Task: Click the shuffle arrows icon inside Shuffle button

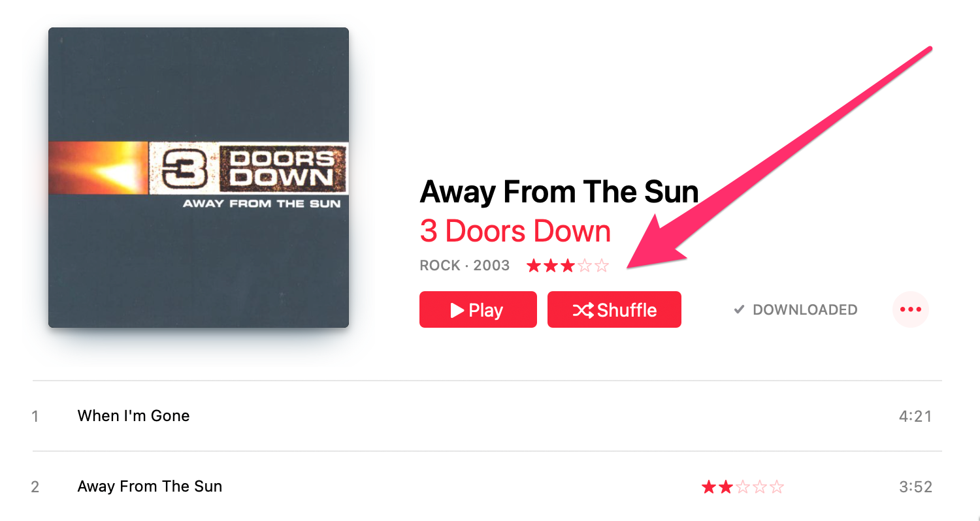Action: pyautogui.click(x=583, y=311)
